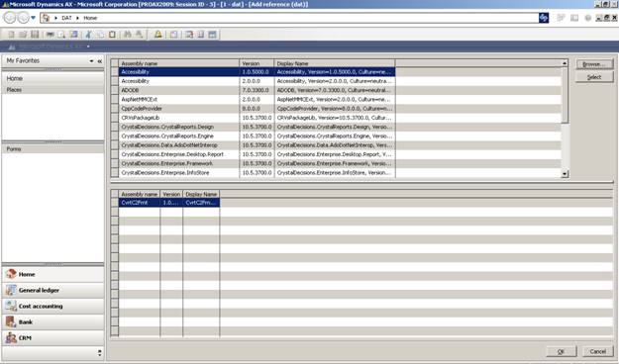The width and height of the screenshot is (619, 364).
Task: Select the Accessibility 1.0.5000.0 row
Action: pyautogui.click(x=257, y=72)
